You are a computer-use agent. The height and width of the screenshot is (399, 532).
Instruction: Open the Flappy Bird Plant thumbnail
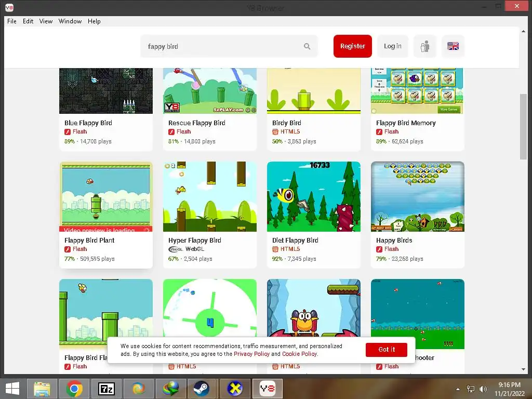(x=106, y=197)
